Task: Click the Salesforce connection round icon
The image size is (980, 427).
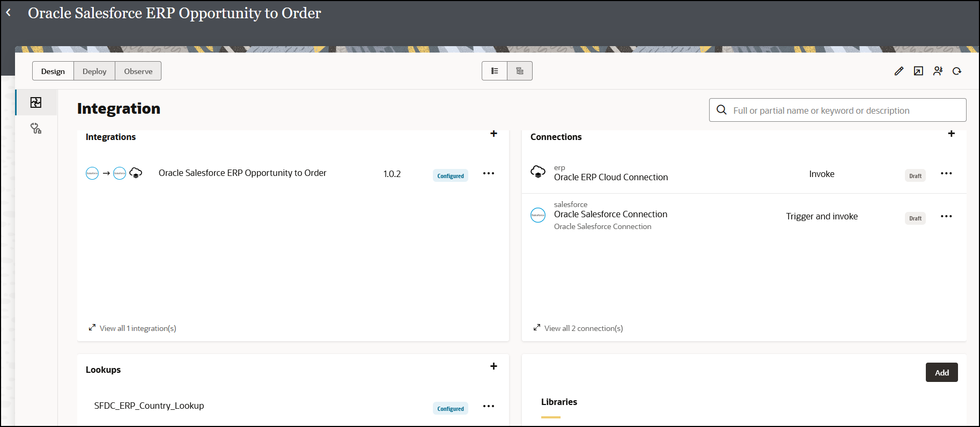Action: tap(538, 215)
